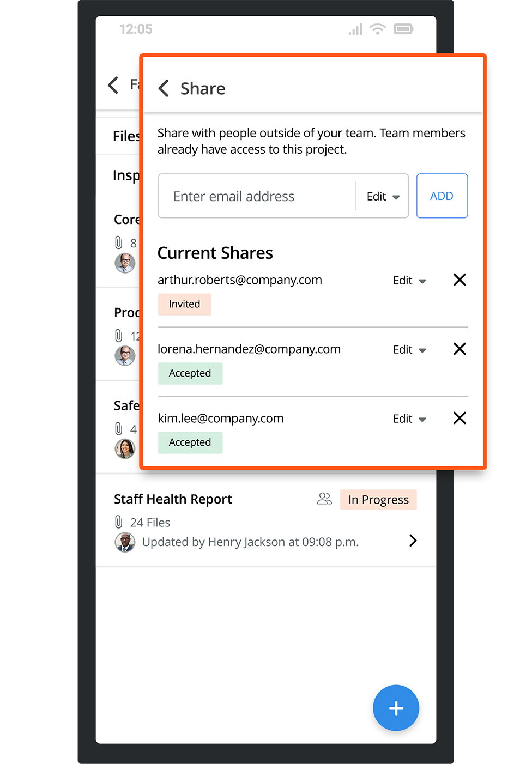
Task: Remove lorena.hernandez@company.com from shares
Action: click(460, 349)
